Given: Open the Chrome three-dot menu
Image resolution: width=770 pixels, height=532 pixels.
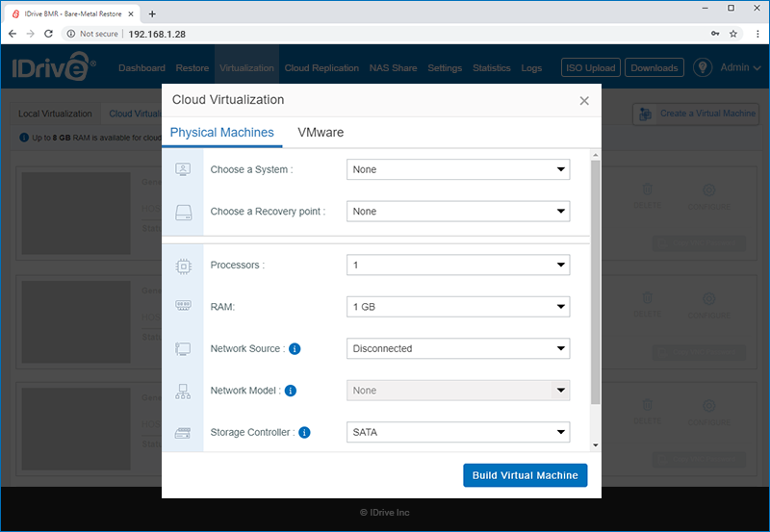Looking at the screenshot, I should coord(757,34).
